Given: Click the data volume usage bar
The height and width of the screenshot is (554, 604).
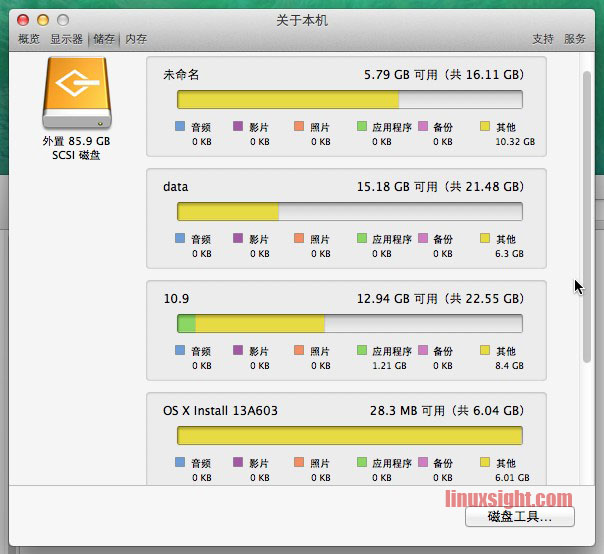Looking at the screenshot, I should pos(350,212).
